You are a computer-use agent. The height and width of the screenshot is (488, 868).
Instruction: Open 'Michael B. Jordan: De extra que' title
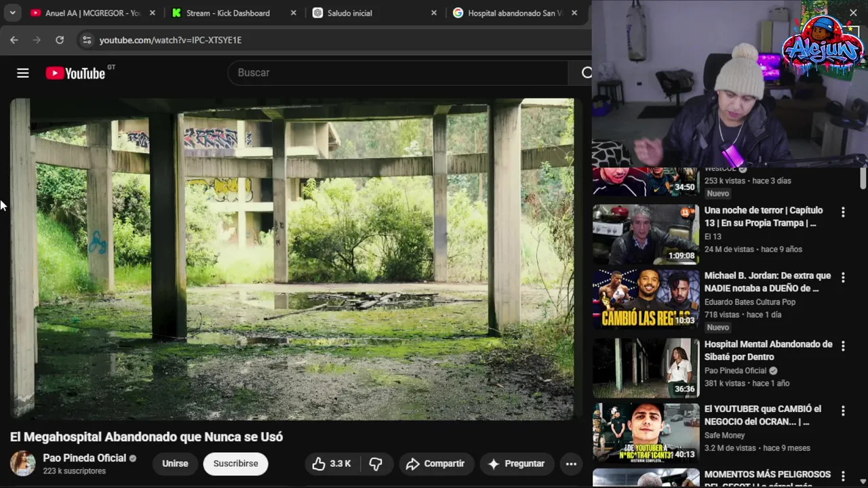[x=768, y=282]
